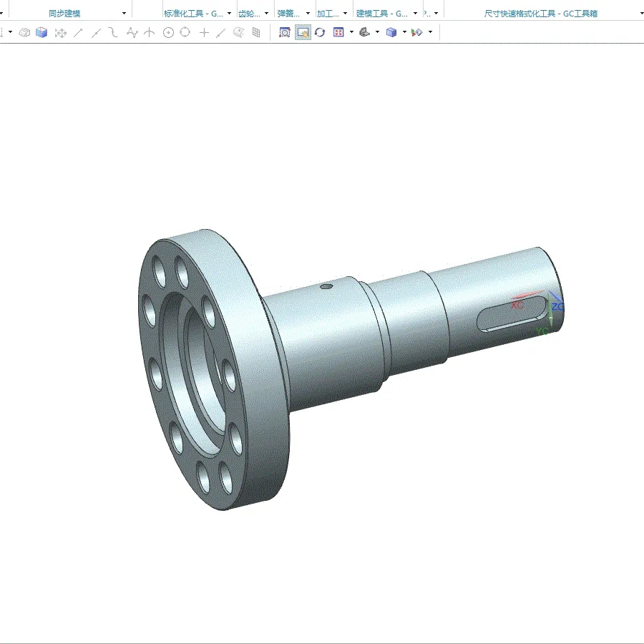Expand the orient view options arrow
The image size is (644, 644).
click(377, 31)
